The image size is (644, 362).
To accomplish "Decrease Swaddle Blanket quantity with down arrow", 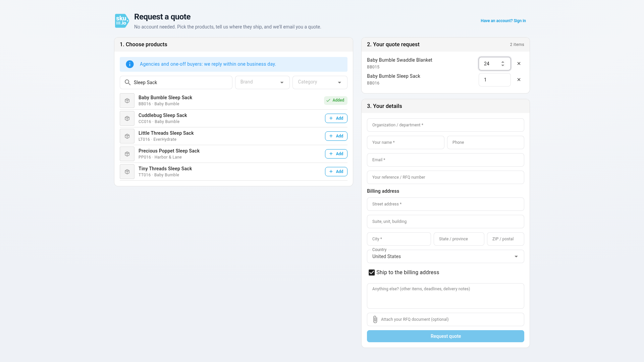I will [x=503, y=65].
